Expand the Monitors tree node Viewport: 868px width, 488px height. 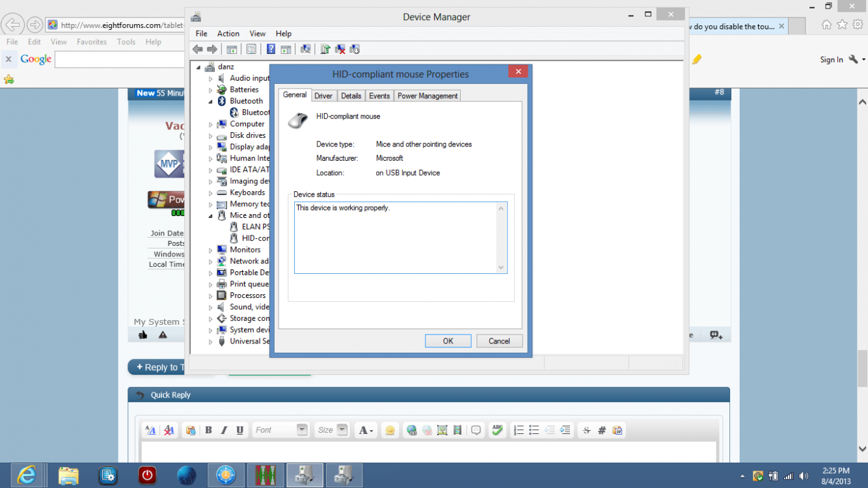(x=210, y=251)
